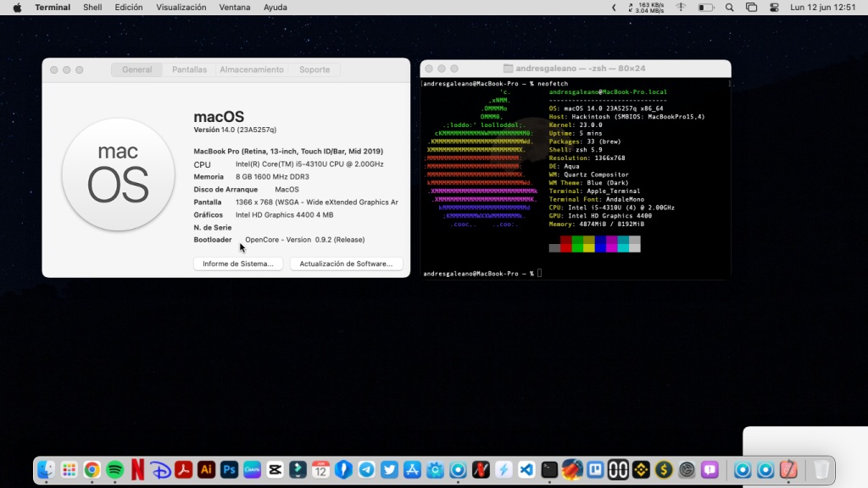Open the Binance app from dock
This screenshot has width=868, height=488.
click(641, 469)
